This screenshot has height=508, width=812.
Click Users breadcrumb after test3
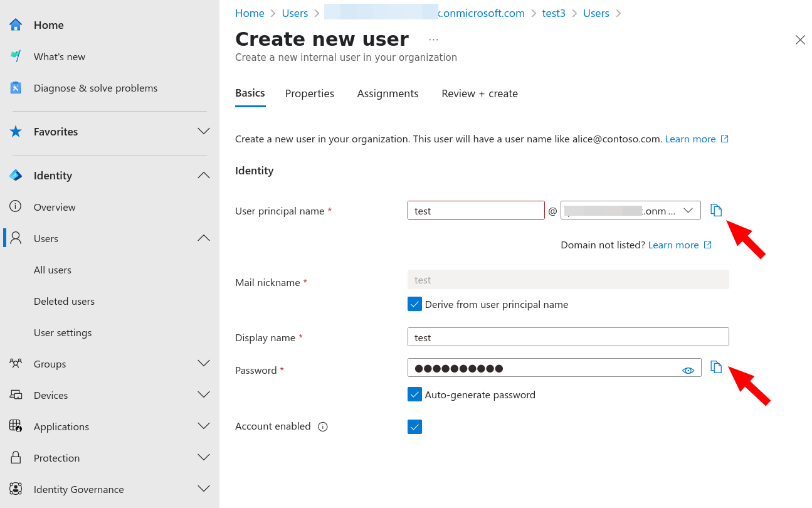pyautogui.click(x=596, y=13)
